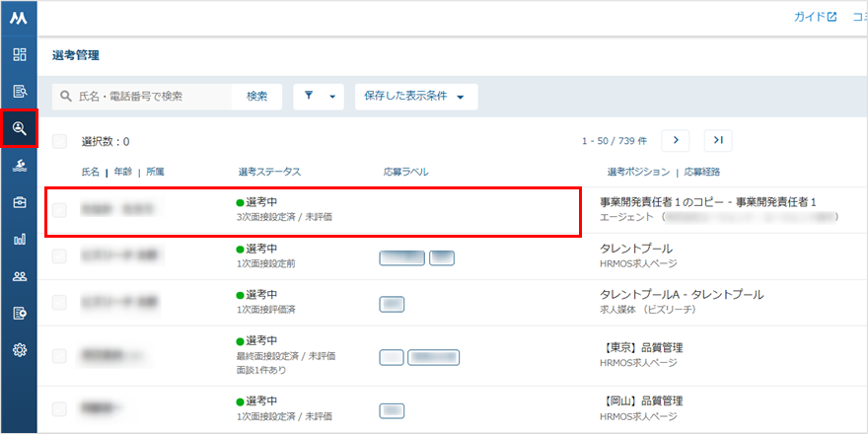
Task: Check the box for the 1次面接設定前 candidate
Action: 59,255
